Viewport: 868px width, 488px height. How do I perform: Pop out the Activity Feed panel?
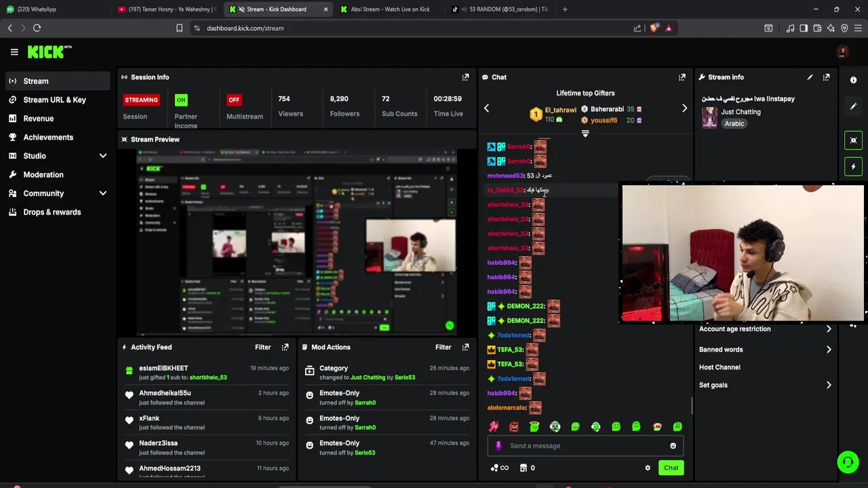(x=285, y=347)
